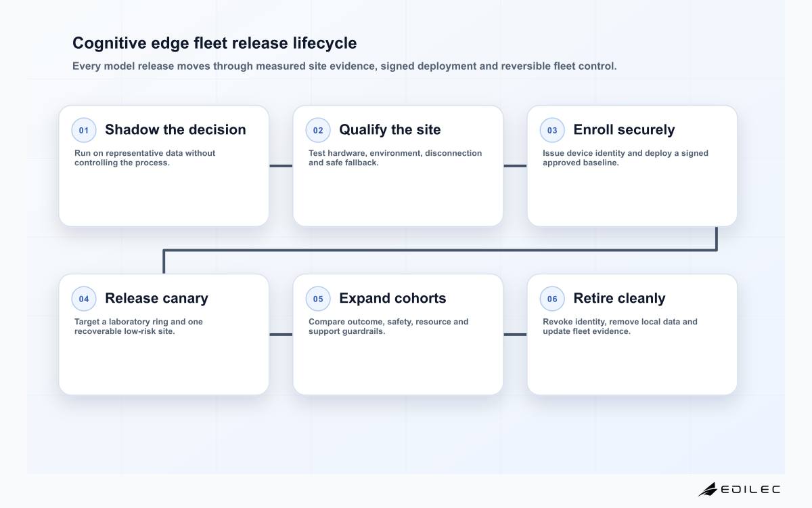812x508 pixels.
Task: Click the text "Run on representative data without controlling"
Action: pos(145,158)
